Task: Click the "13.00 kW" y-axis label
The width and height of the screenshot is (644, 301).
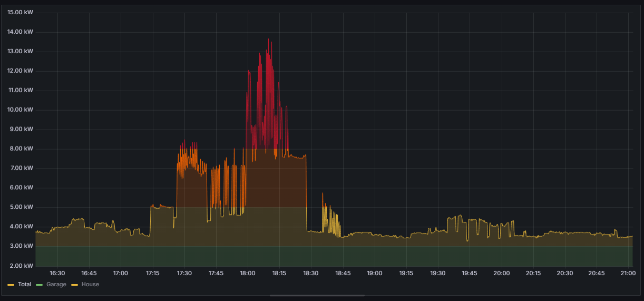Action: [20, 51]
